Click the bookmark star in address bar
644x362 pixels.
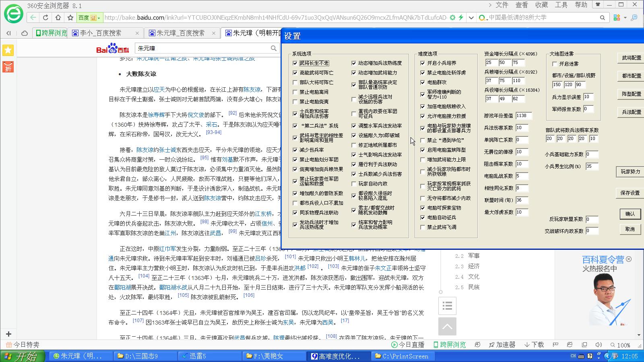point(70,18)
